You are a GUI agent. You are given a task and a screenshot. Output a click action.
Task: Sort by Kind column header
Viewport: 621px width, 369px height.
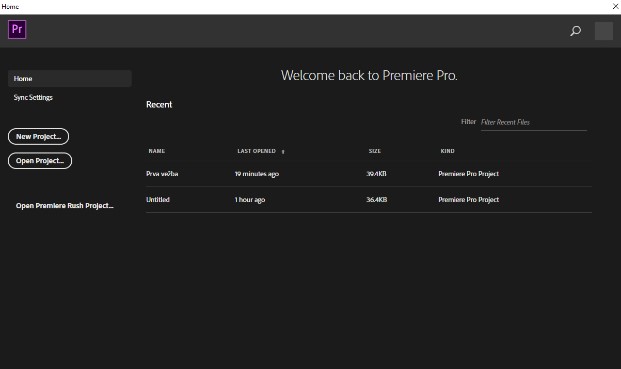[x=448, y=151]
